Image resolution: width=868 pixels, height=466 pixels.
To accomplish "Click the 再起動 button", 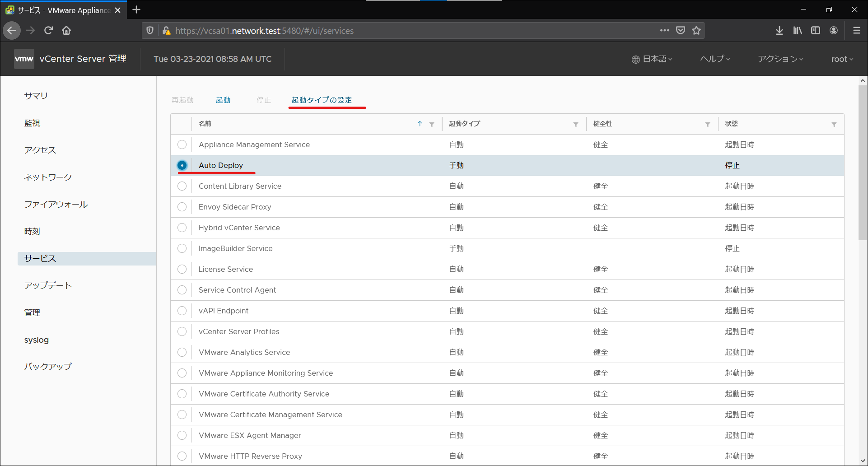I will 182,100.
